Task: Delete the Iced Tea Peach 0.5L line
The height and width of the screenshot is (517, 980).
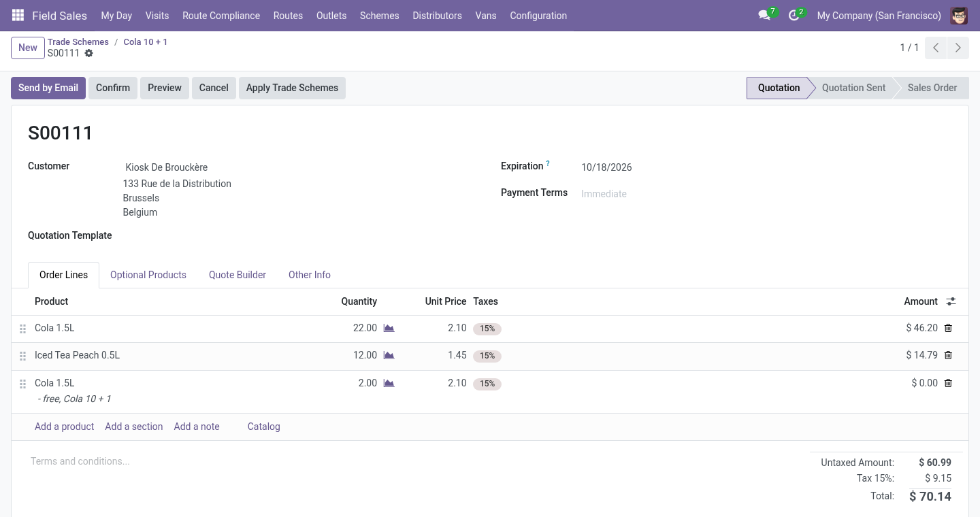Action: [948, 355]
